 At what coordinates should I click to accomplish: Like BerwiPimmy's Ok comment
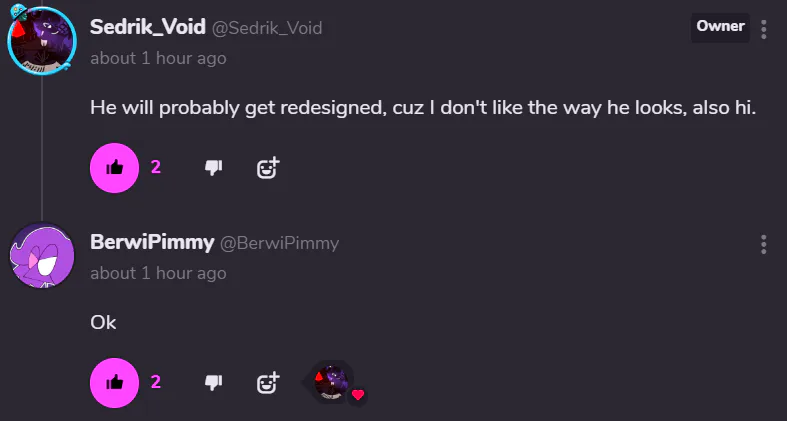[x=114, y=383]
